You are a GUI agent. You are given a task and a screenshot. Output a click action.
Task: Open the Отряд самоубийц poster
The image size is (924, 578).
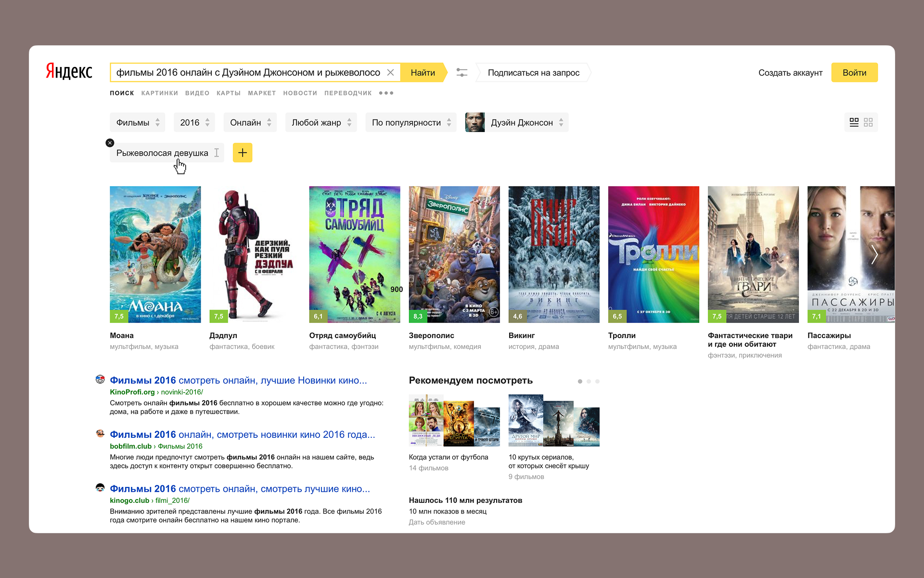pos(355,254)
